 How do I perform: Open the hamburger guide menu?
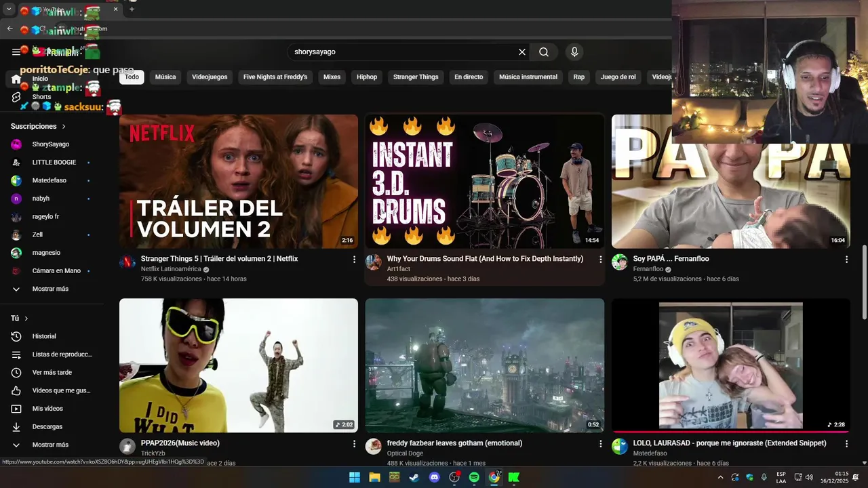pyautogui.click(x=16, y=52)
